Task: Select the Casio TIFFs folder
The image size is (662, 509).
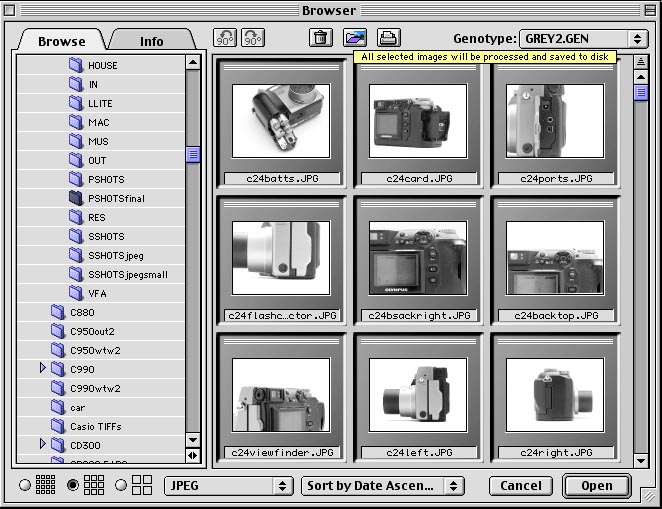Action: click(95, 426)
